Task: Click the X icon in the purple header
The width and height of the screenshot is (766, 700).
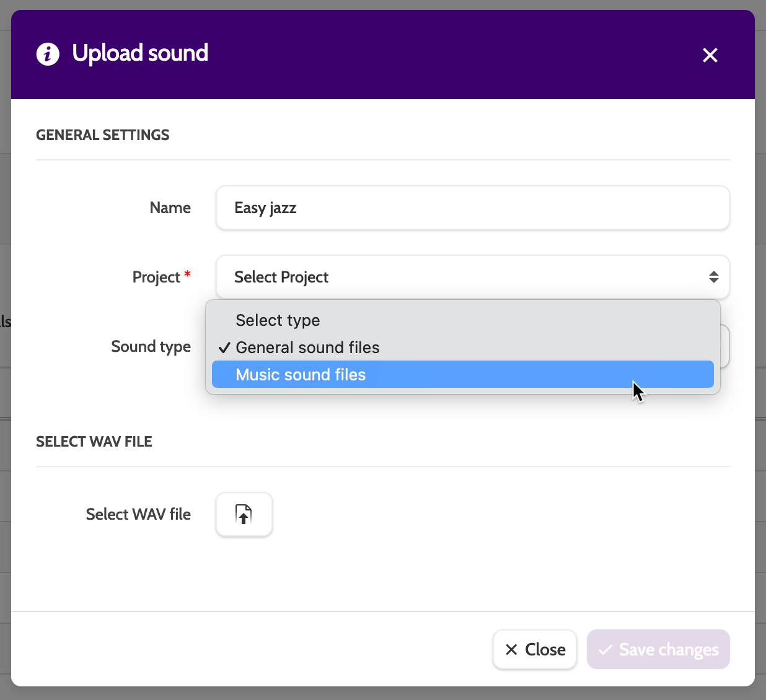Action: [x=710, y=55]
